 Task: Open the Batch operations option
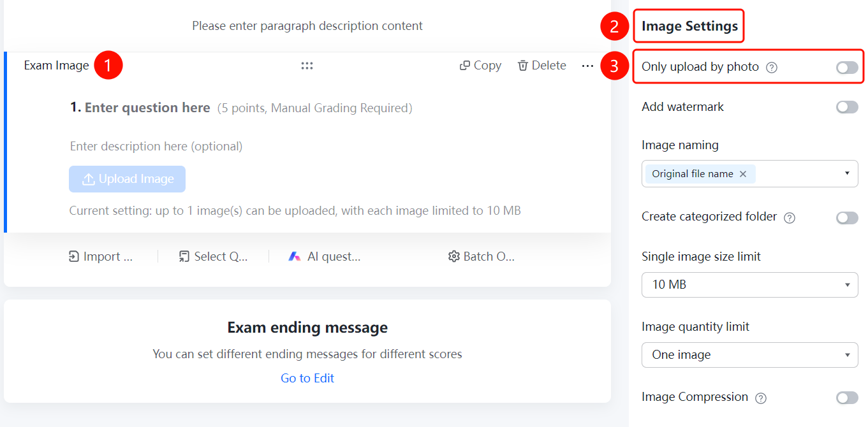click(x=481, y=256)
